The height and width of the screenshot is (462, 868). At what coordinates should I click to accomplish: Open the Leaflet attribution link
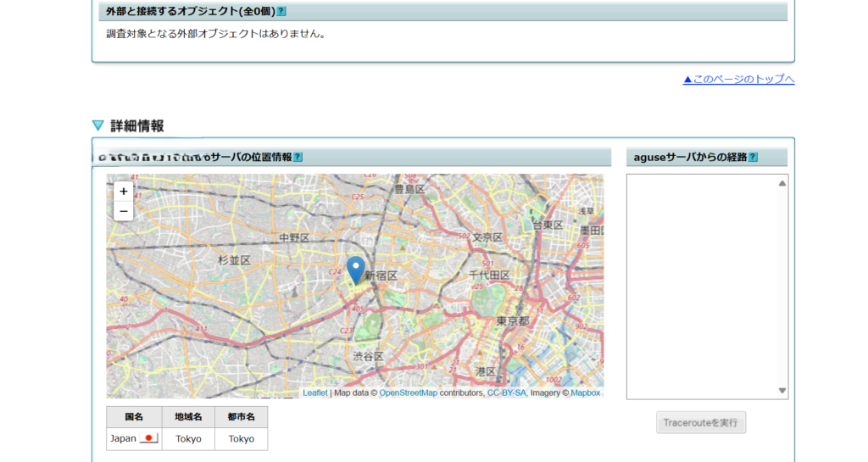point(315,392)
